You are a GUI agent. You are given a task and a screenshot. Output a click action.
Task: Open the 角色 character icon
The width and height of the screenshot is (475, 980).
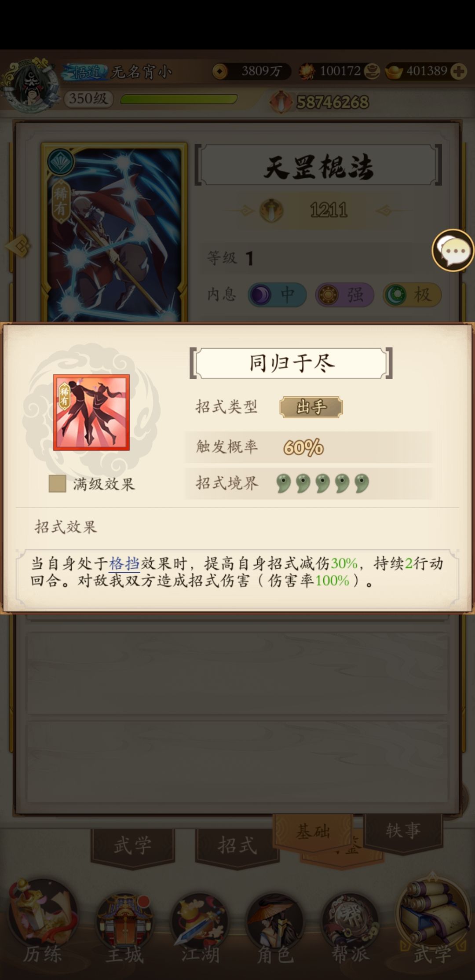coord(275,927)
